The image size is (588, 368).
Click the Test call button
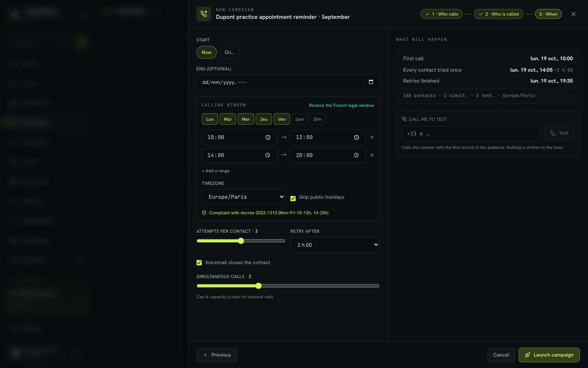(x=559, y=133)
